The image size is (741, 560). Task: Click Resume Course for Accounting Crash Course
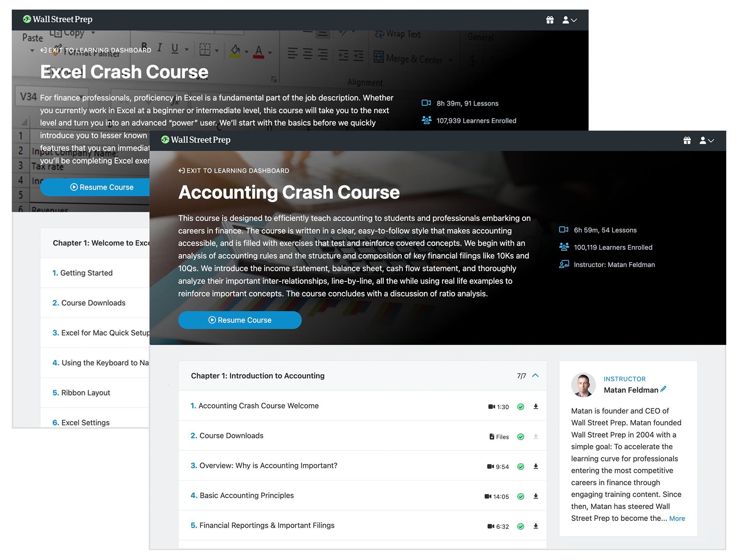click(240, 320)
